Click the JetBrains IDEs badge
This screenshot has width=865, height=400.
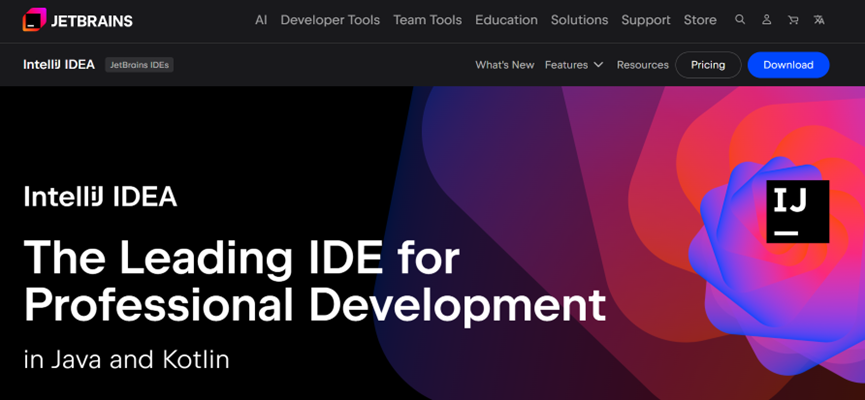coord(139,65)
